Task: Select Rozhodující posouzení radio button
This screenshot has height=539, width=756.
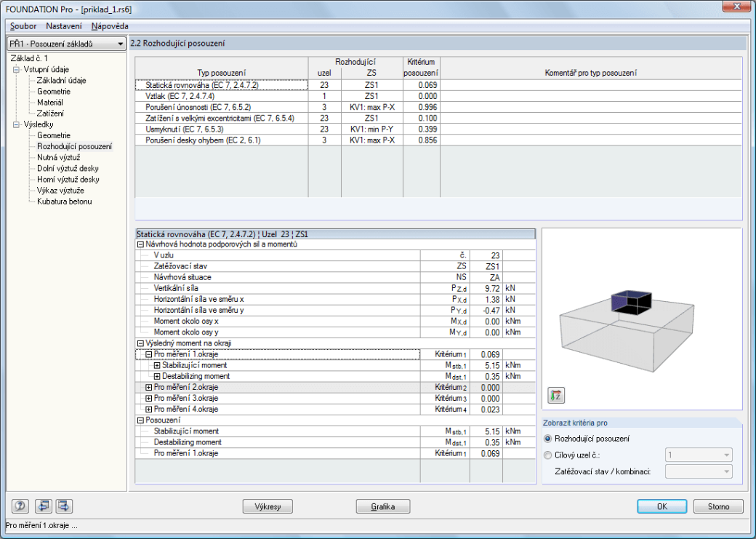Action: [547, 439]
